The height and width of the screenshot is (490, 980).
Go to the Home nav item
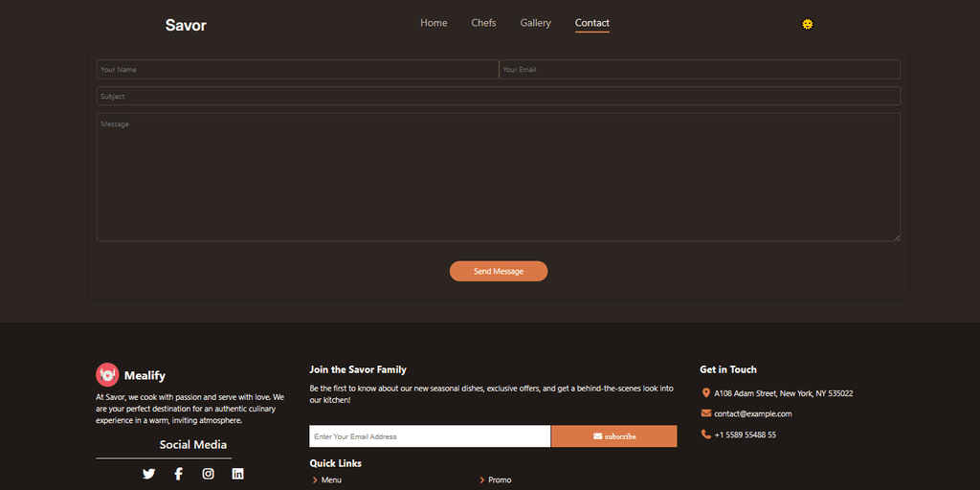coord(434,23)
